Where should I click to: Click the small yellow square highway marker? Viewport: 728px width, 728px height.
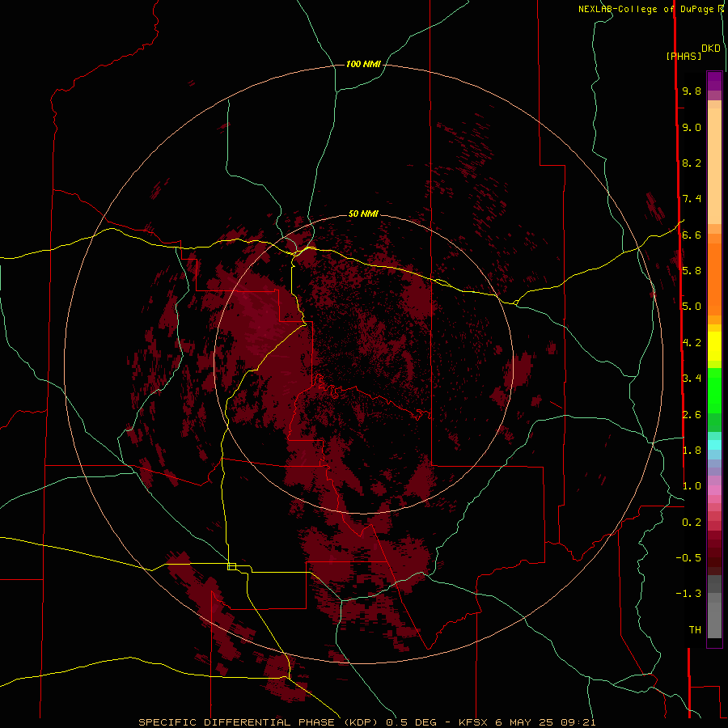pos(231,566)
